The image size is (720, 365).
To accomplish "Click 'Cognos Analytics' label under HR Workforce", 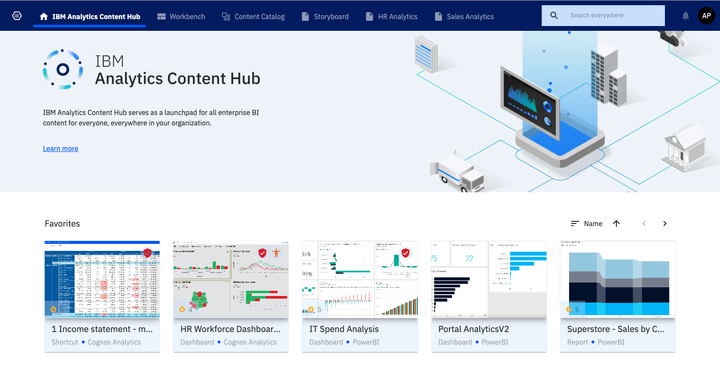I will (x=250, y=343).
